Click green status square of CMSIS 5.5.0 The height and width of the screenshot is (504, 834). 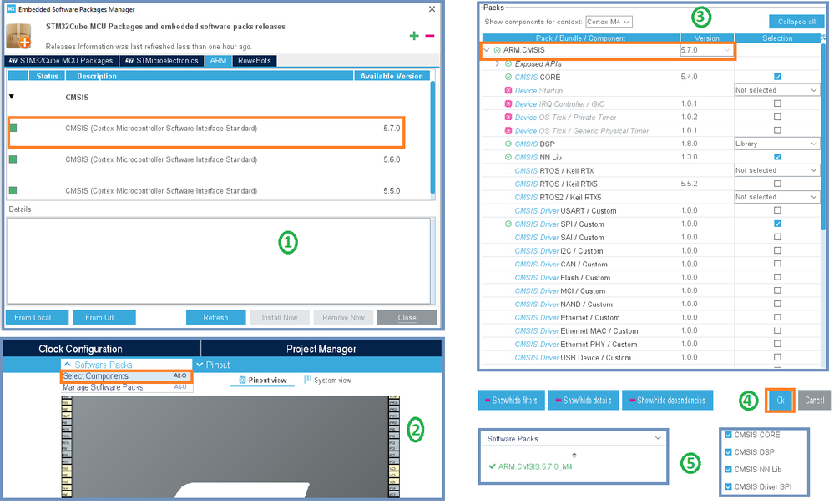click(13, 190)
